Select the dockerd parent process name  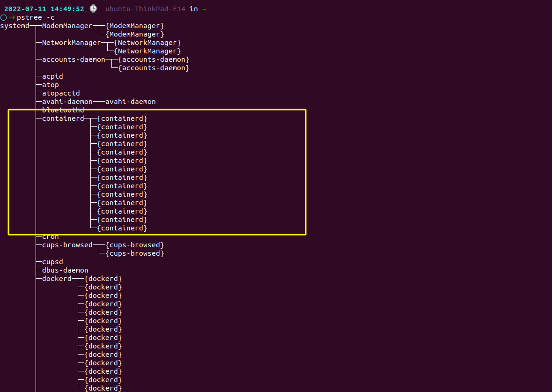tap(57, 279)
